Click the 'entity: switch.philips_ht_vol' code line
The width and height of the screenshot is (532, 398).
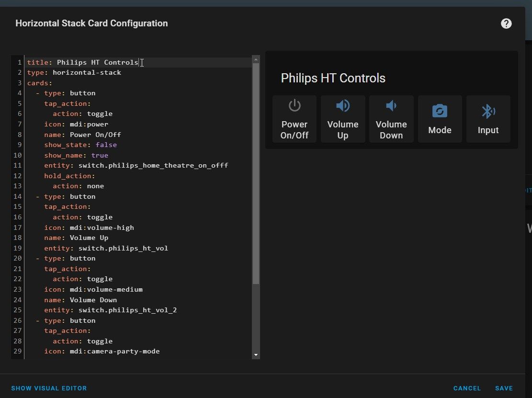pos(106,249)
